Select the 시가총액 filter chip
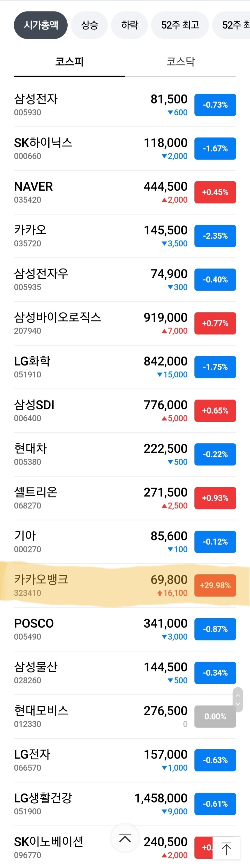 point(40,25)
